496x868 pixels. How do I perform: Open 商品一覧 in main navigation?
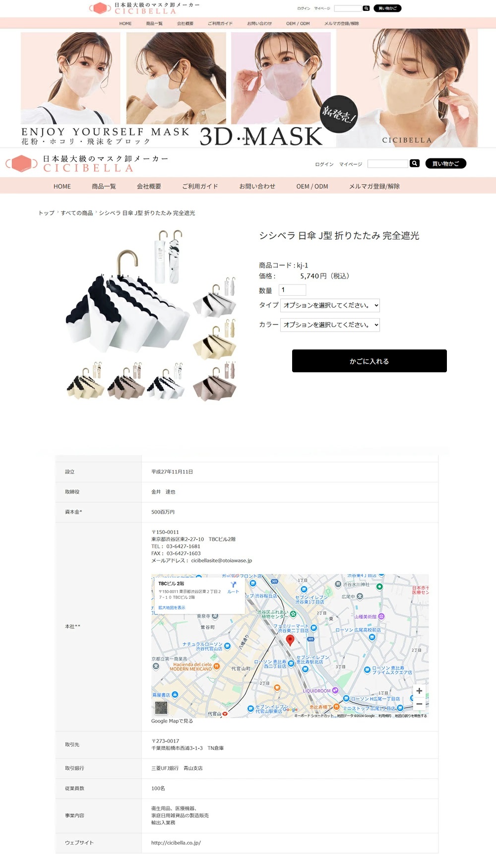[x=104, y=186]
